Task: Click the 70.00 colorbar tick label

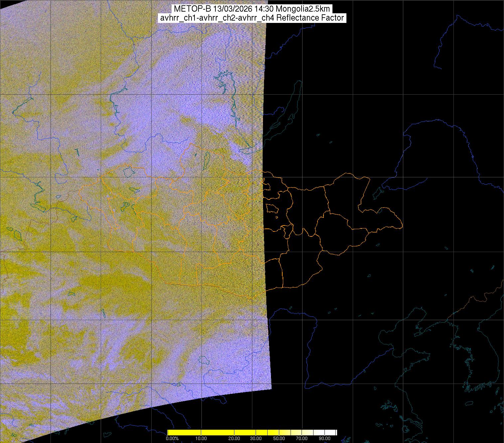Action: [302, 438]
